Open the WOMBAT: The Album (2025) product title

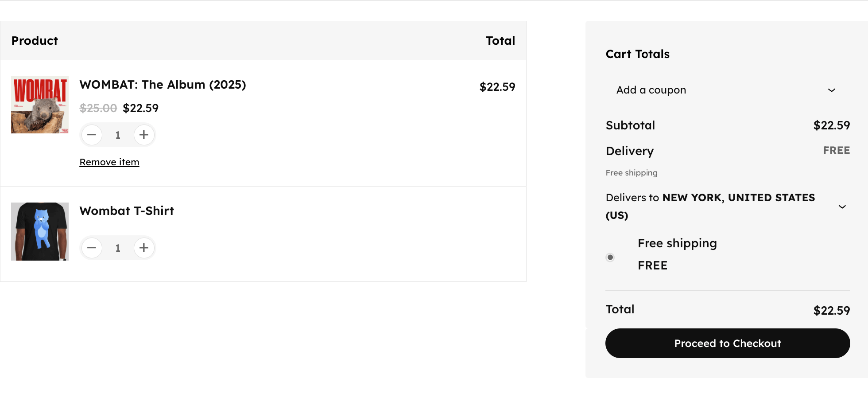163,85
